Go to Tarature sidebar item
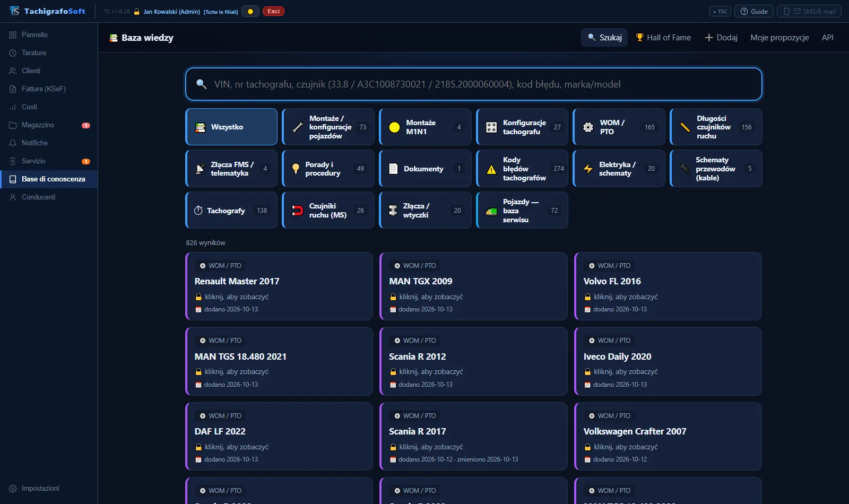Viewport: 849px width, 504px height. tap(49, 53)
